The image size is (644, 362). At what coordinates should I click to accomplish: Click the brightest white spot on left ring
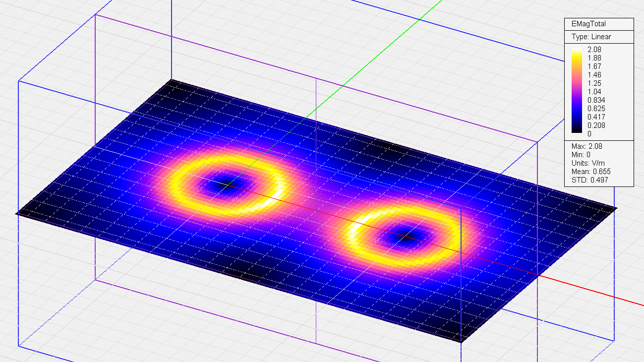270,200
